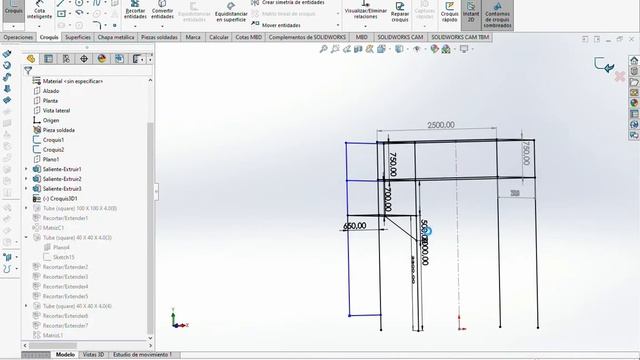Open View Settings monitor icon
Image resolution: width=640 pixels, height=360 pixels.
point(464,49)
